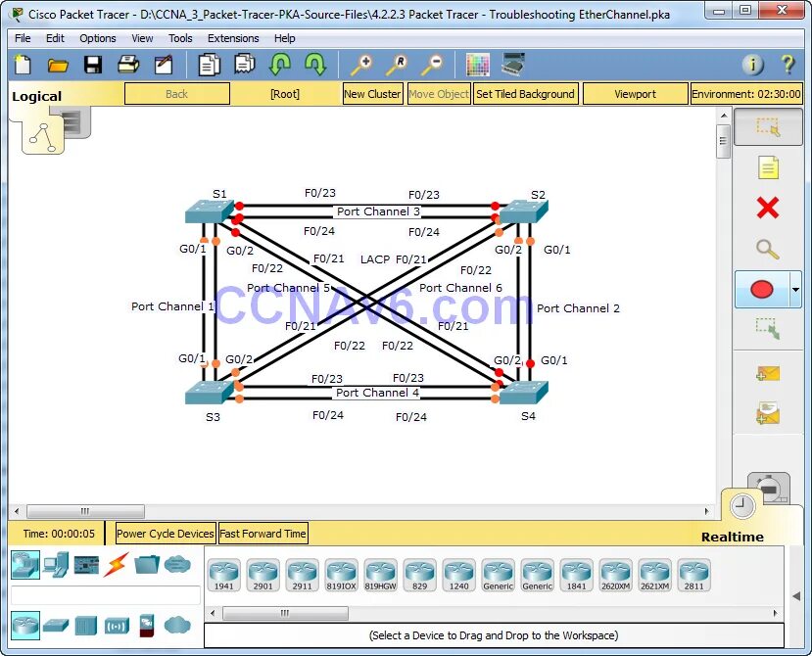Click the Redo arrow icon
This screenshot has width=812, height=656.
pos(314,65)
